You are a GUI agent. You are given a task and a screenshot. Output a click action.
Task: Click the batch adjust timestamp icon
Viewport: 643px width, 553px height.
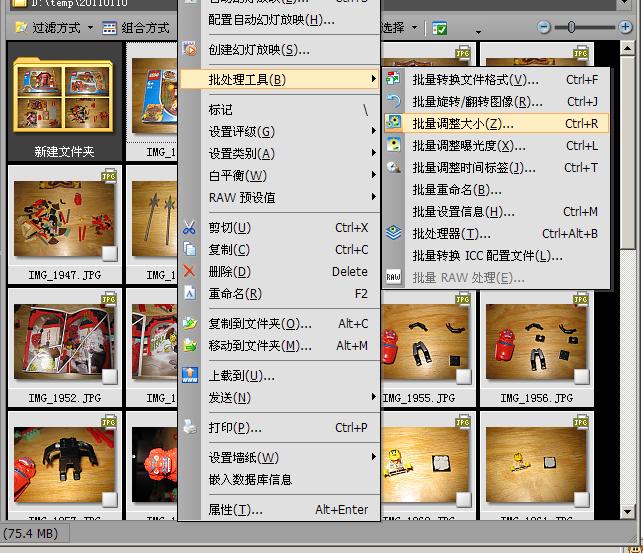click(393, 167)
